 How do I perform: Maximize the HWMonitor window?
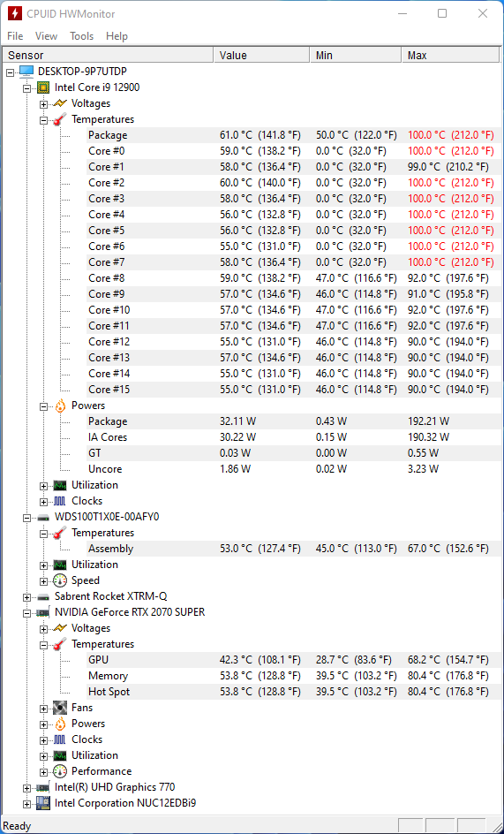[442, 14]
